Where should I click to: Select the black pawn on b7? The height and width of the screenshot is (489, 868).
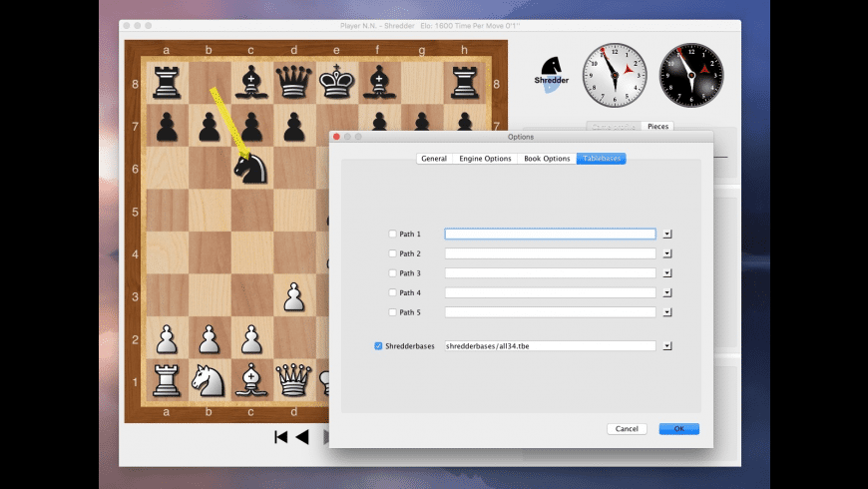[210, 126]
